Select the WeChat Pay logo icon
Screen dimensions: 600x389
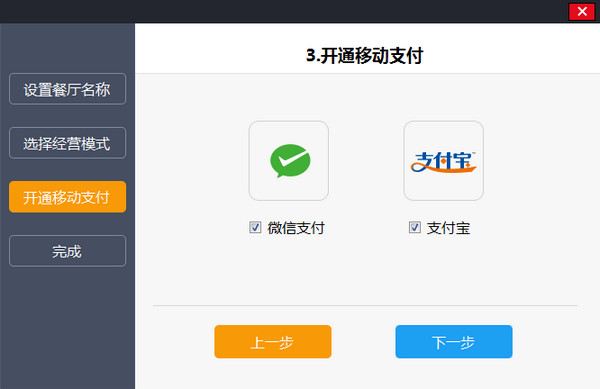(289, 161)
